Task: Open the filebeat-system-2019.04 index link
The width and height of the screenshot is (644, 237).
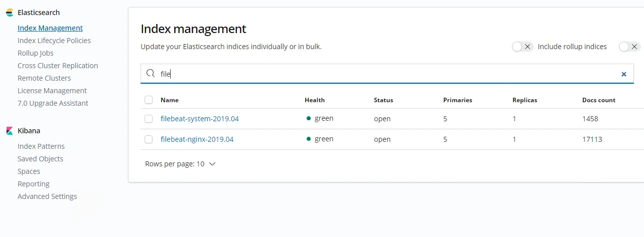Action: [x=200, y=119]
